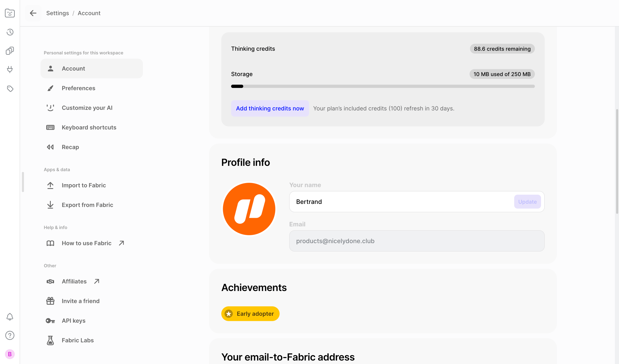Click the key icon beside API keys

point(50,321)
